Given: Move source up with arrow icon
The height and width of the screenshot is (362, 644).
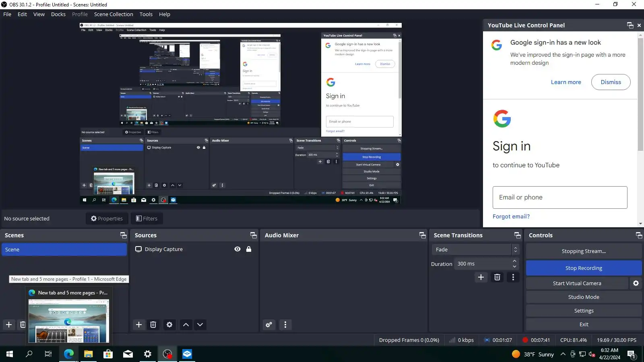Looking at the screenshot, I should click(186, 325).
